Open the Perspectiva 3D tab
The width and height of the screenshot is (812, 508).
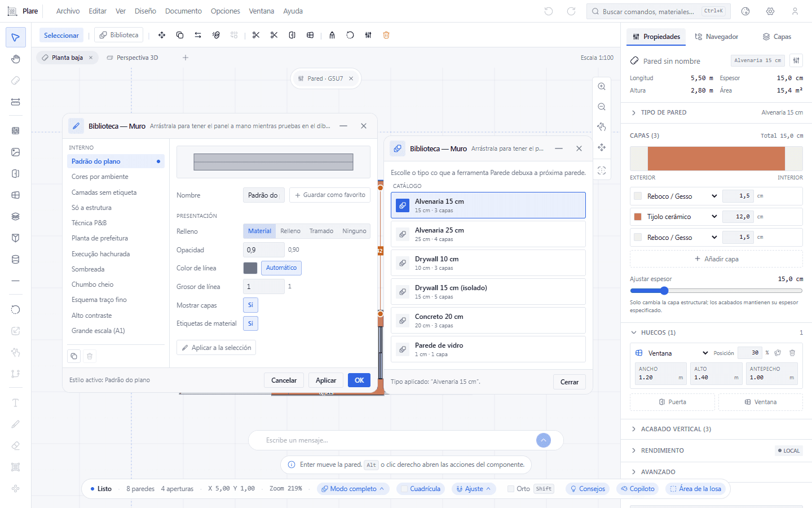click(132, 58)
